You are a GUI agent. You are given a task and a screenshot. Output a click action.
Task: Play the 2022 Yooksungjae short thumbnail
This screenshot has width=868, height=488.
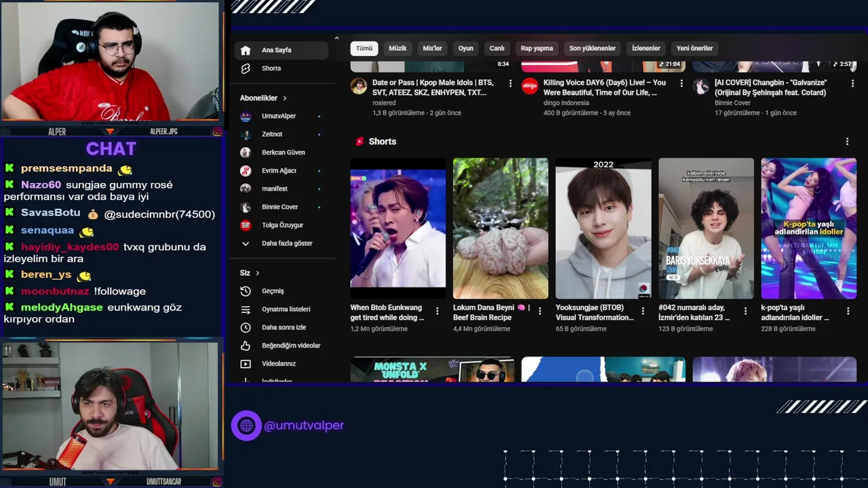(604, 228)
